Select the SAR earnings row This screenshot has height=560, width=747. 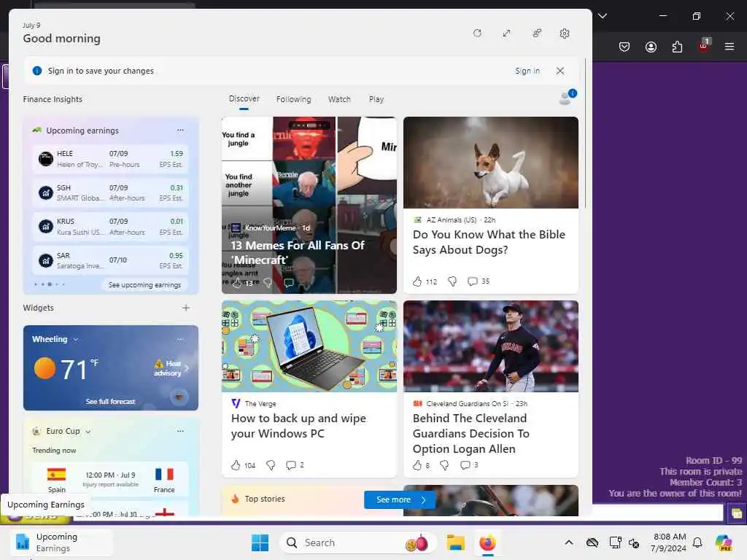pos(111,260)
